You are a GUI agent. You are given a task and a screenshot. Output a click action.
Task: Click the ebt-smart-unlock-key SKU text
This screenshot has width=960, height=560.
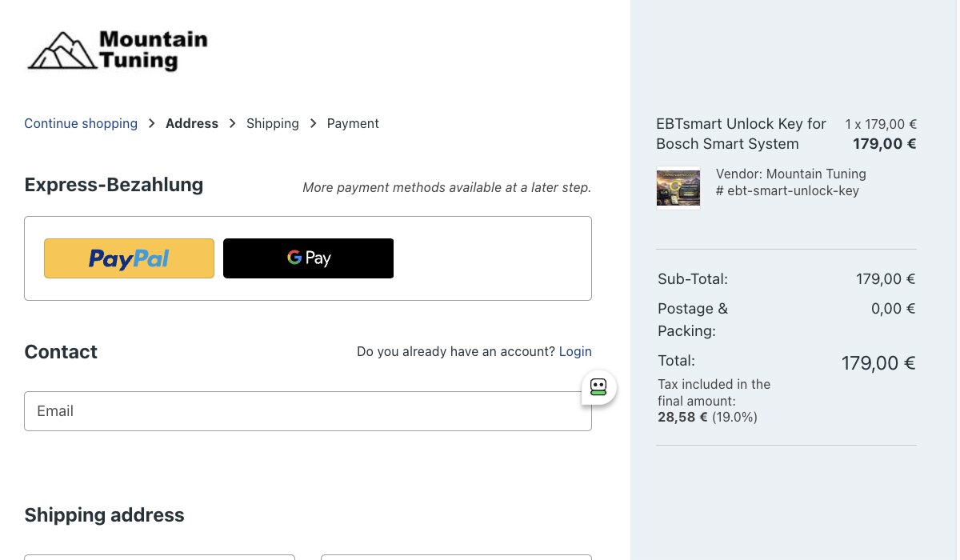coord(787,191)
